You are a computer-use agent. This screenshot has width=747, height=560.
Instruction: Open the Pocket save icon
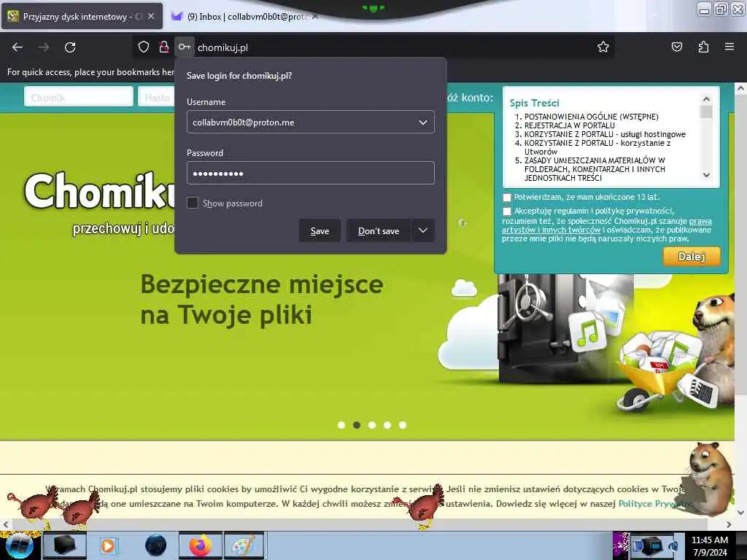(676, 47)
